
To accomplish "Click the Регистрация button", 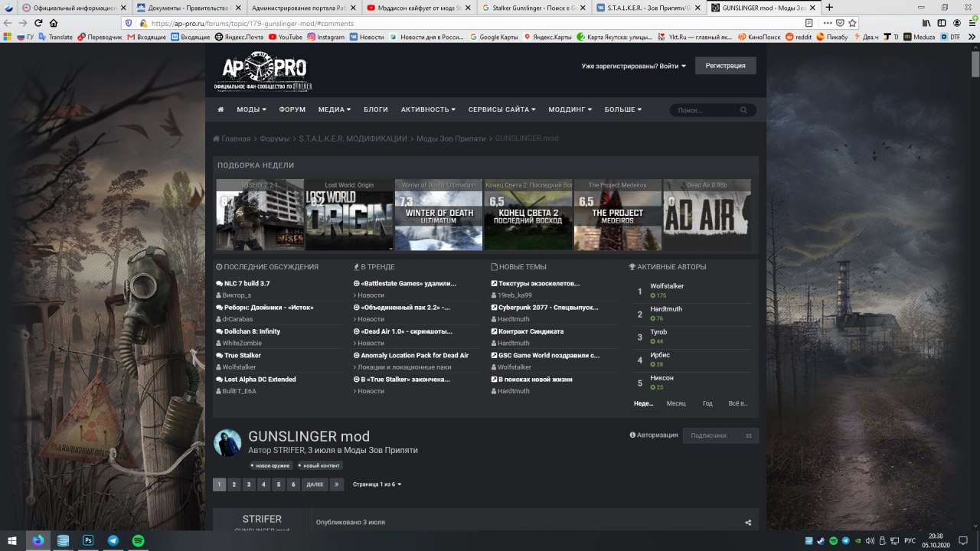I will (725, 66).
